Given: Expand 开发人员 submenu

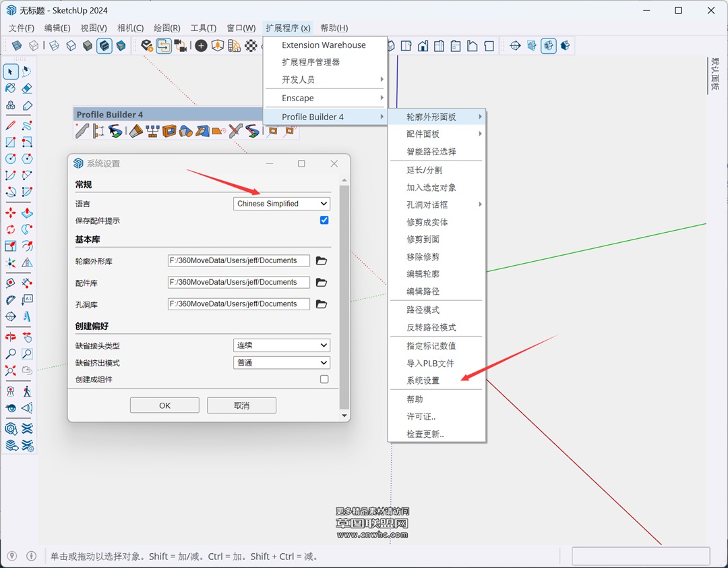Looking at the screenshot, I should [x=325, y=80].
